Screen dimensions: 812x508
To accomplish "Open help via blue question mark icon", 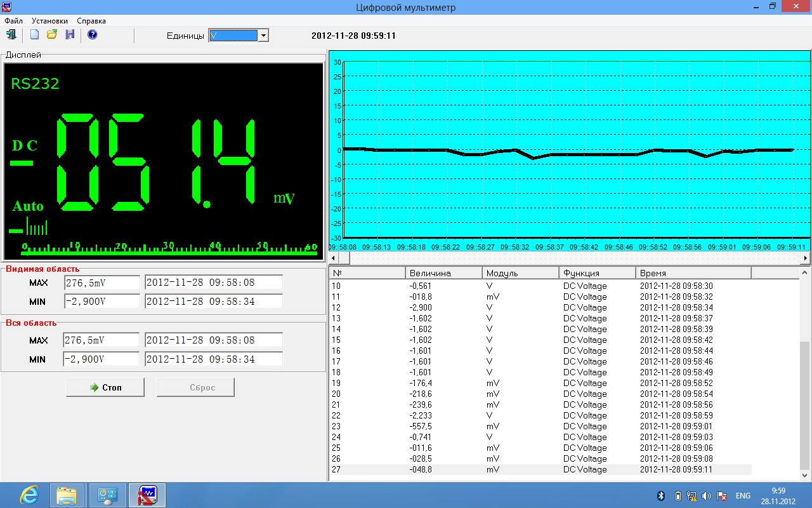I will click(93, 35).
